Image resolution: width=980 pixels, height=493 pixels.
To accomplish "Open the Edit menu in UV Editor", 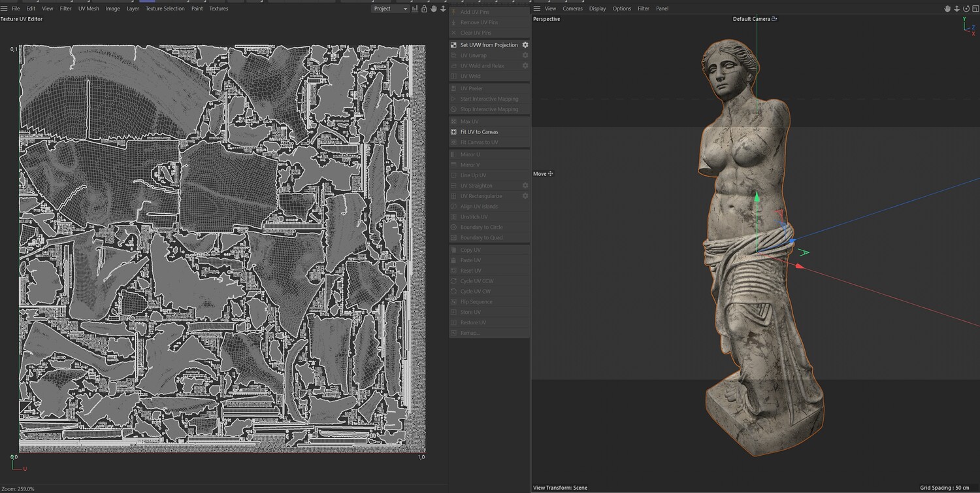I will [x=31, y=8].
